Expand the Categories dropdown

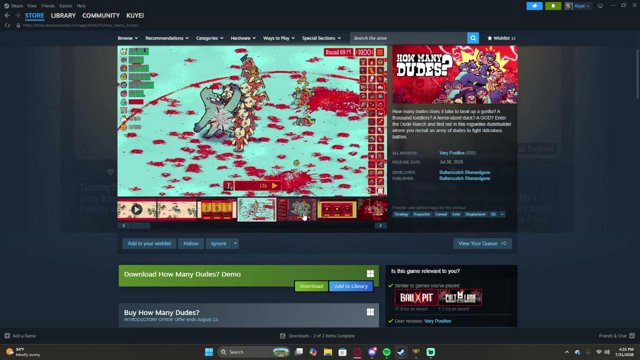pyautogui.click(x=209, y=38)
